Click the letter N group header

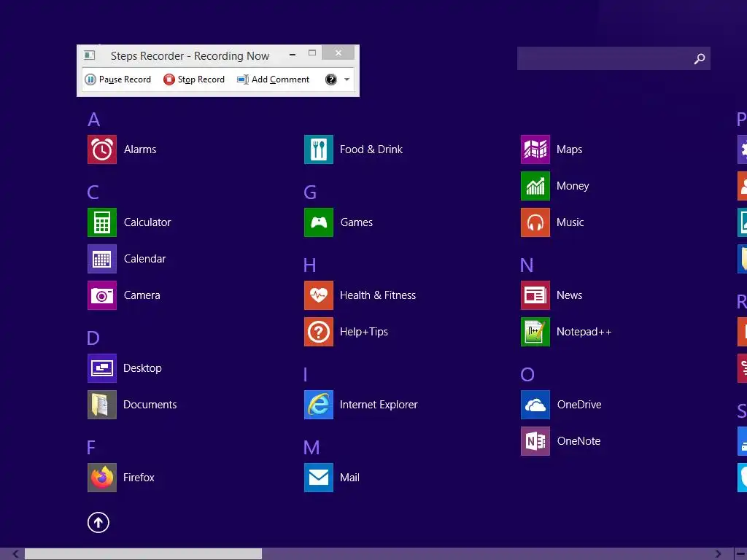(x=527, y=265)
